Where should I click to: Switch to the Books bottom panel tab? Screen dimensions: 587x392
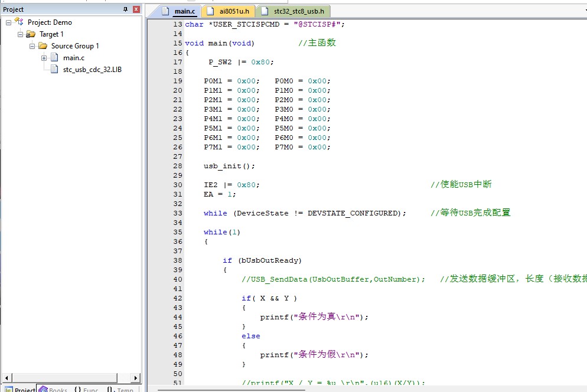53,390
